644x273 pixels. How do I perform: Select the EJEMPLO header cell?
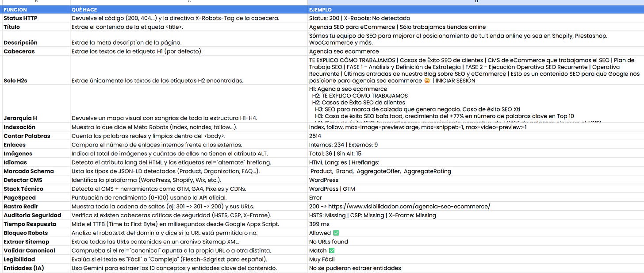click(475, 9)
